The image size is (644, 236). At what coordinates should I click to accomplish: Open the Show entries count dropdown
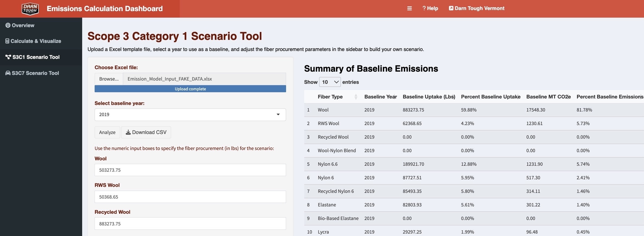coord(330,82)
